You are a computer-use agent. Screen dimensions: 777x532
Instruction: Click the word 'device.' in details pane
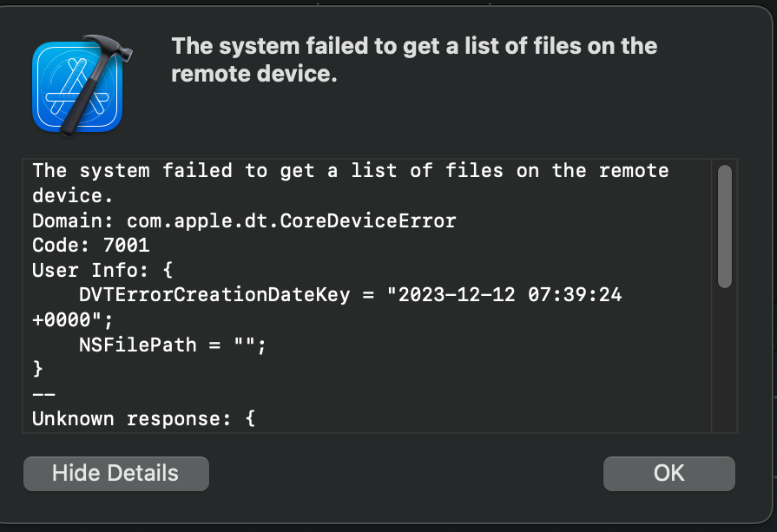[x=73, y=195]
